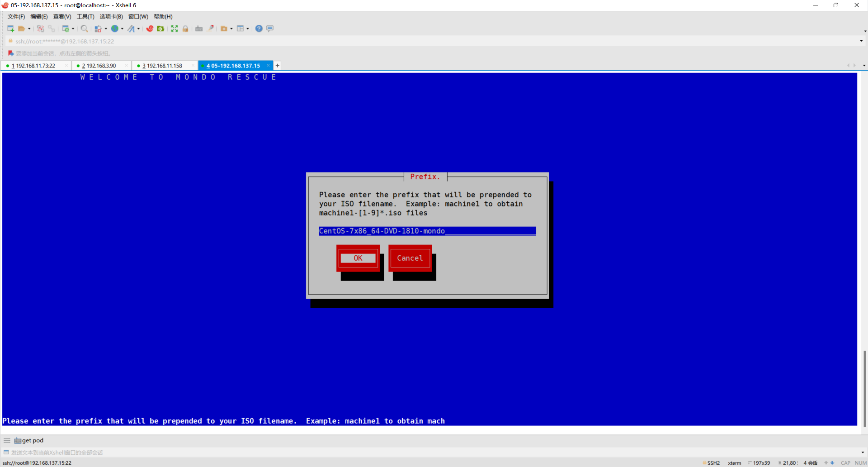The width and height of the screenshot is (868, 467).
Task: Click the ISO prefix text input field
Action: tap(427, 231)
